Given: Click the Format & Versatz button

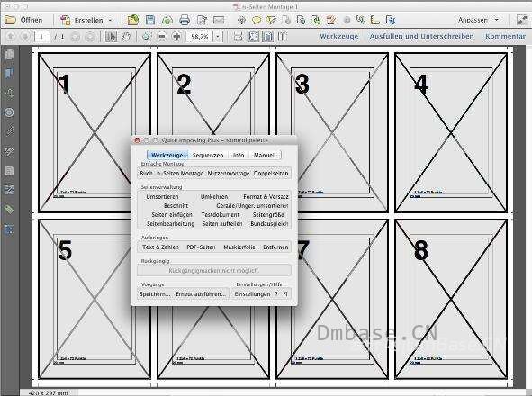Looking at the screenshot, I should pos(266,197).
